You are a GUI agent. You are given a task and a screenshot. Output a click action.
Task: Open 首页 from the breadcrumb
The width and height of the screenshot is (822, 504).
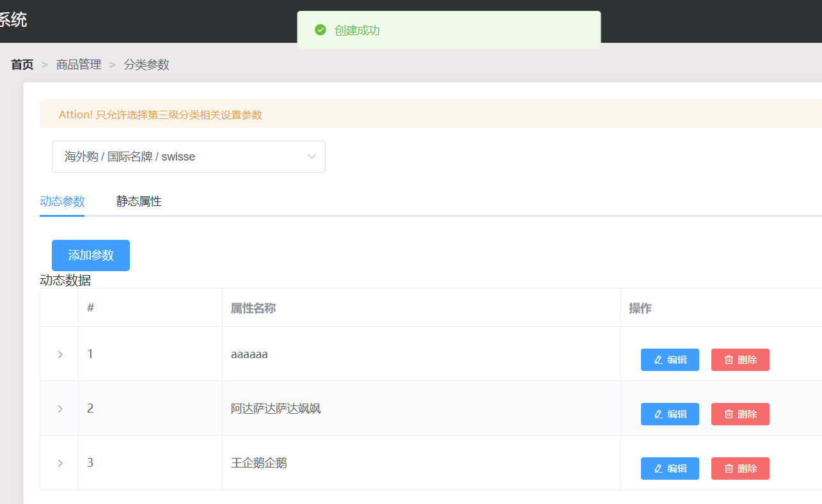pyautogui.click(x=22, y=64)
